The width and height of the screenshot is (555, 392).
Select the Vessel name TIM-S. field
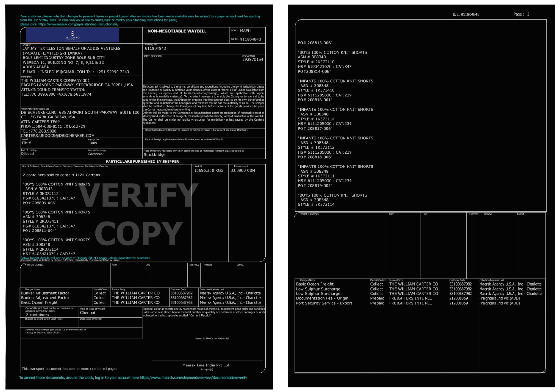coord(27,143)
